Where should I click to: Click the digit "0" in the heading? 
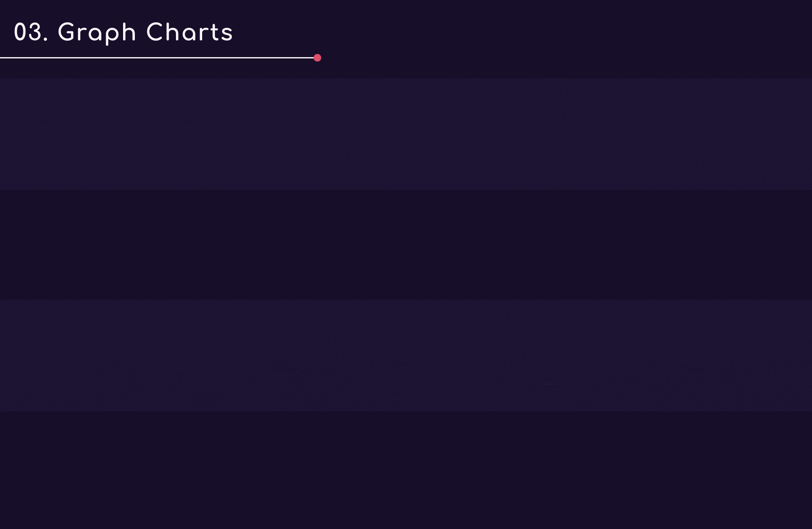point(21,32)
